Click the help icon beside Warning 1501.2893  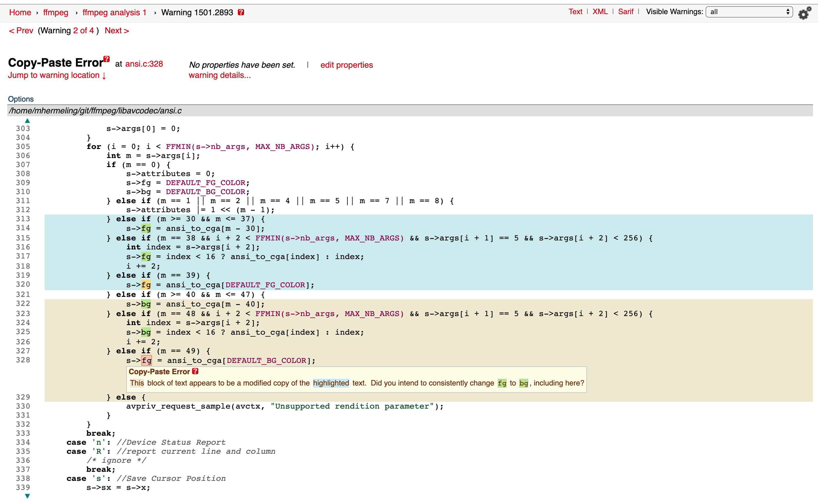tap(241, 12)
